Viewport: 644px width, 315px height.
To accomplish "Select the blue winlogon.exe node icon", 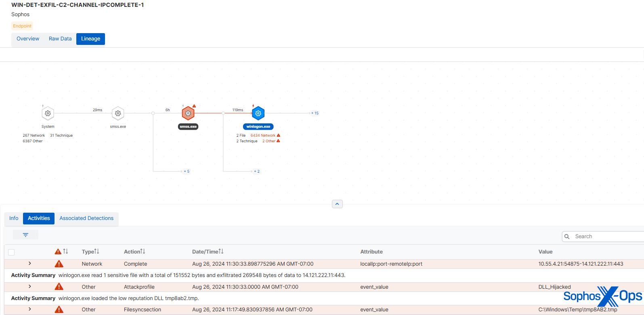I will pos(258,113).
